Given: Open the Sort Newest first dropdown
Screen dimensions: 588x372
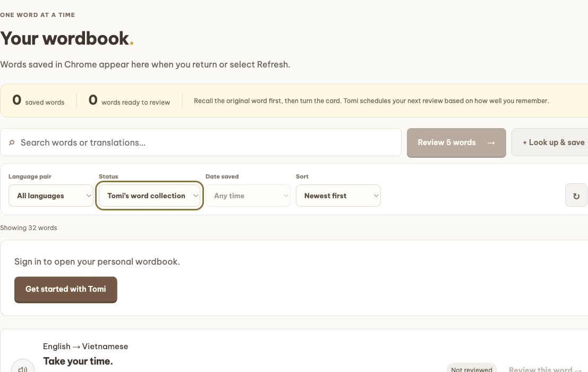Looking at the screenshot, I should (x=338, y=196).
